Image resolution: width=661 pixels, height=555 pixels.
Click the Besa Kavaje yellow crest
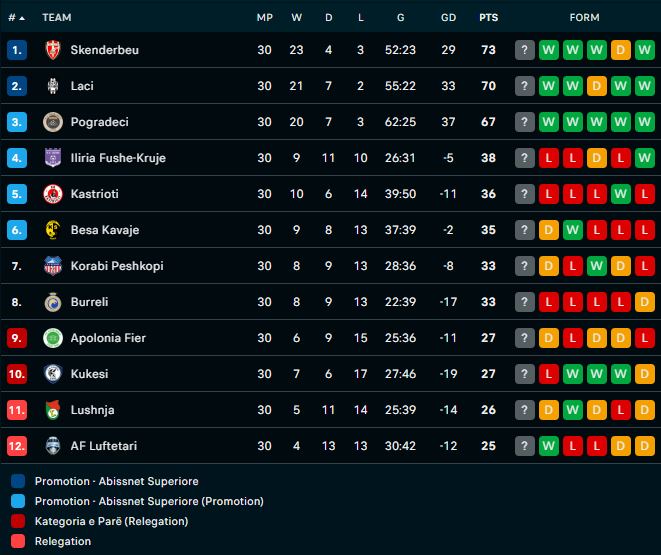(x=53, y=230)
